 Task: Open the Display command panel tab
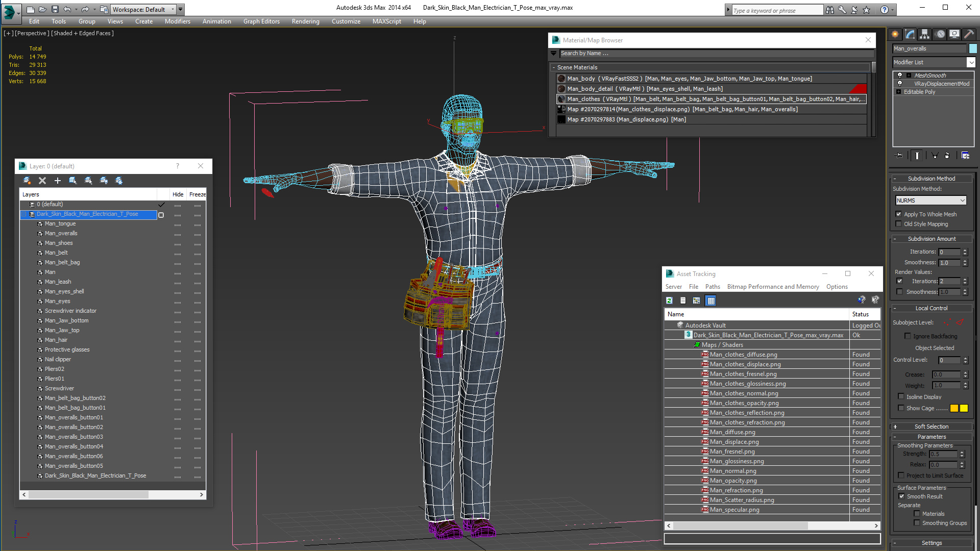(954, 34)
